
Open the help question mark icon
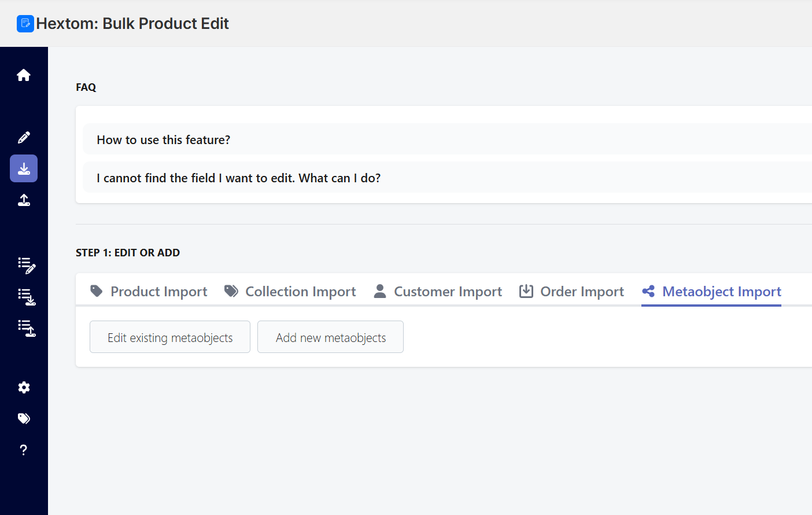[x=24, y=450]
